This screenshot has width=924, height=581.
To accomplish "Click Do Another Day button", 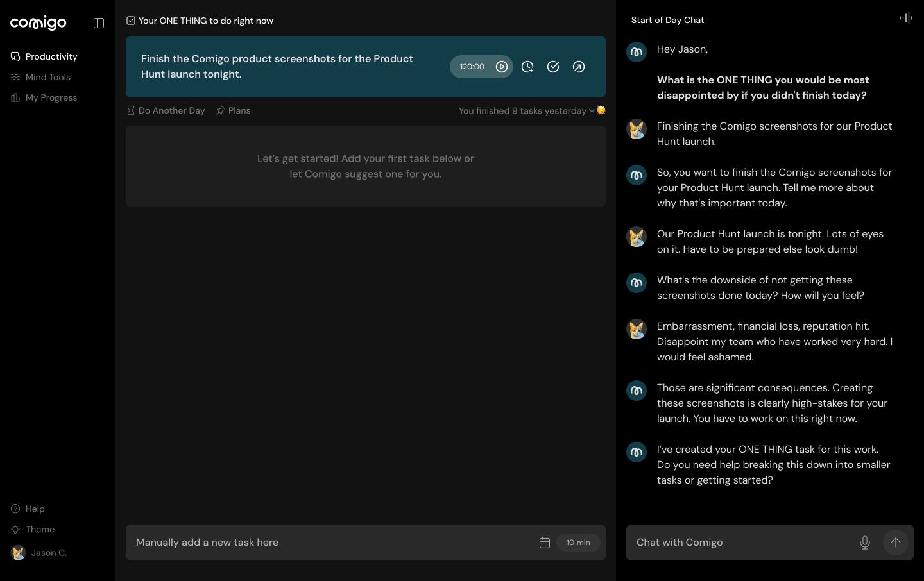I will pos(166,110).
